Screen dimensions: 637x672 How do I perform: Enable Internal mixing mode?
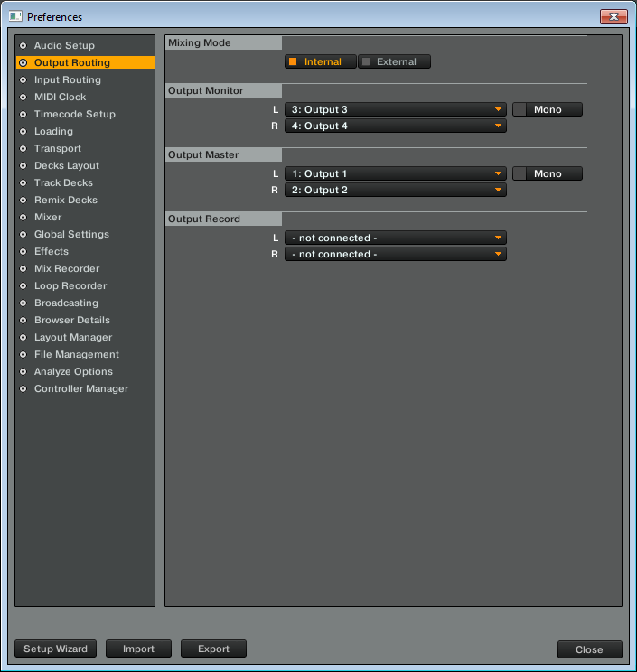pyautogui.click(x=320, y=61)
